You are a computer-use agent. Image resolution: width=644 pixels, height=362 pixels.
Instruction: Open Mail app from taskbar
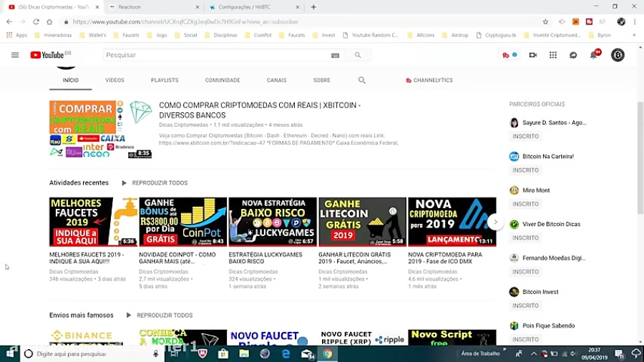click(x=307, y=354)
